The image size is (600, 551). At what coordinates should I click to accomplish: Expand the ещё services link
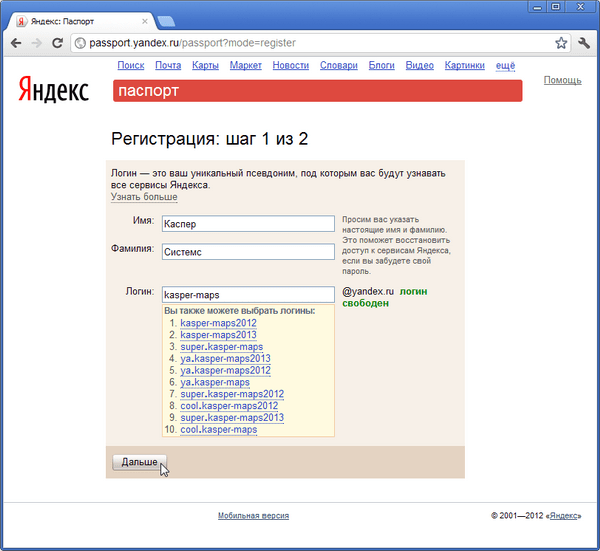pos(505,65)
